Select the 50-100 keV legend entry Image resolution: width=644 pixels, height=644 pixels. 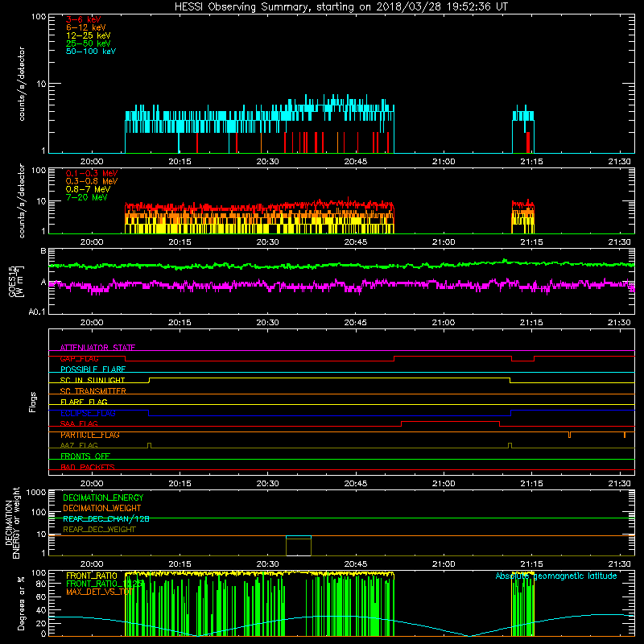(x=91, y=51)
